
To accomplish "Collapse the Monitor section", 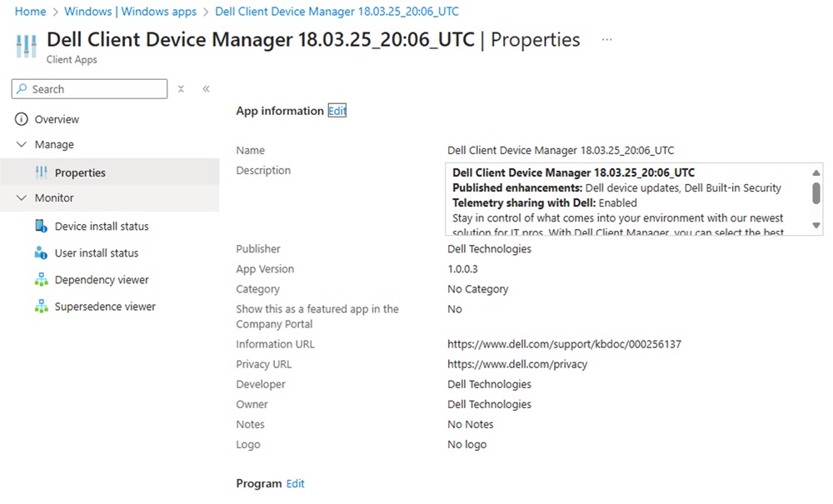I will (x=20, y=197).
